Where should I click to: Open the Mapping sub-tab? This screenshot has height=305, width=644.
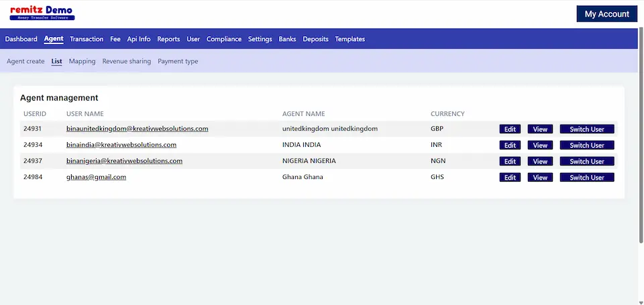click(82, 61)
